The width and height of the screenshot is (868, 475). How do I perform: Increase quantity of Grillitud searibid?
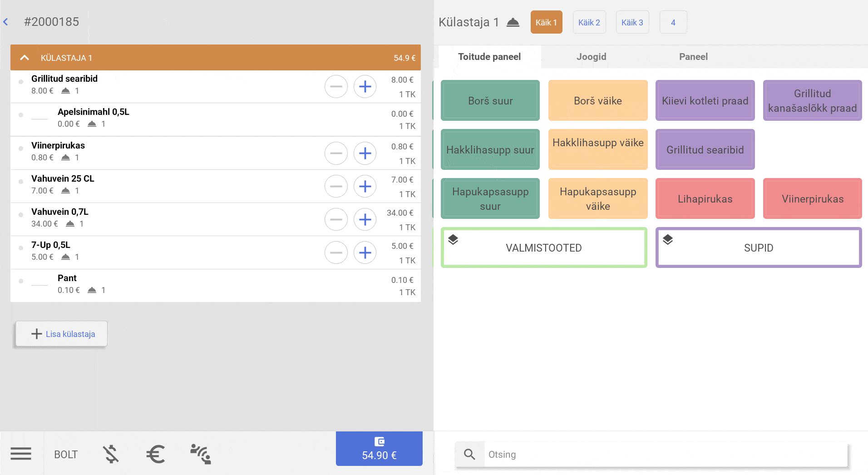pos(365,87)
